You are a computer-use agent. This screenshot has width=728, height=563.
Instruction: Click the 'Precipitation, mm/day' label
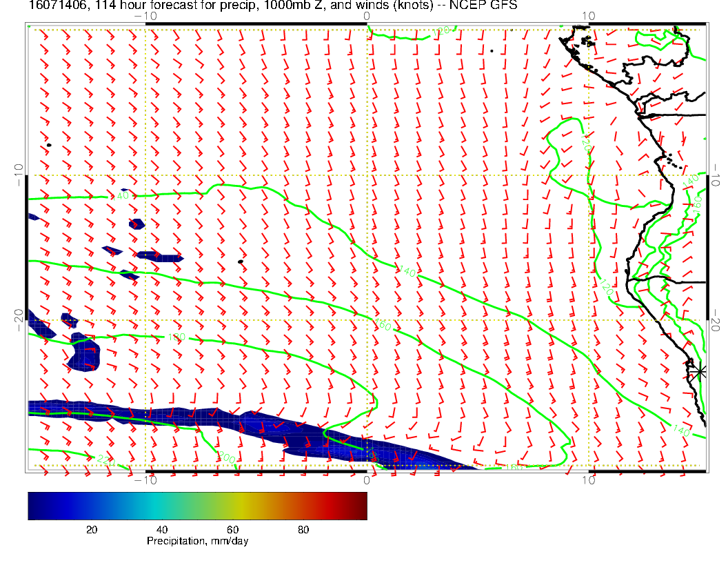click(197, 541)
